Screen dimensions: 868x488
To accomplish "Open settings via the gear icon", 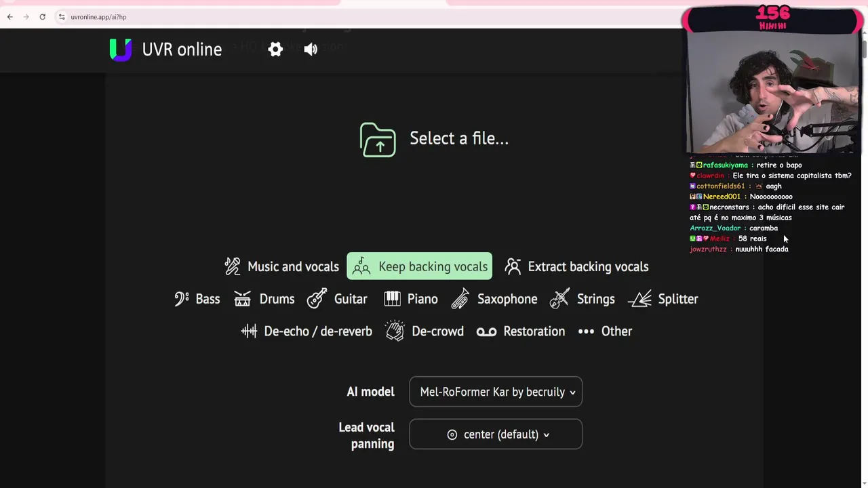I will coord(275,49).
